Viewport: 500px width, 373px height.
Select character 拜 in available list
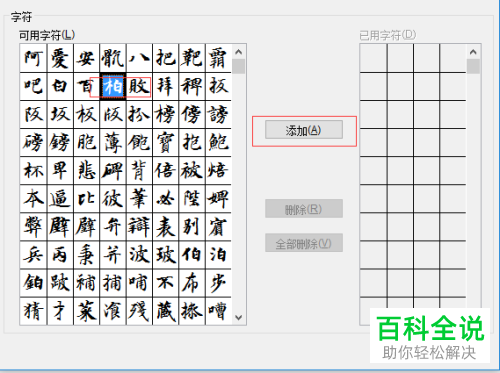click(166, 87)
